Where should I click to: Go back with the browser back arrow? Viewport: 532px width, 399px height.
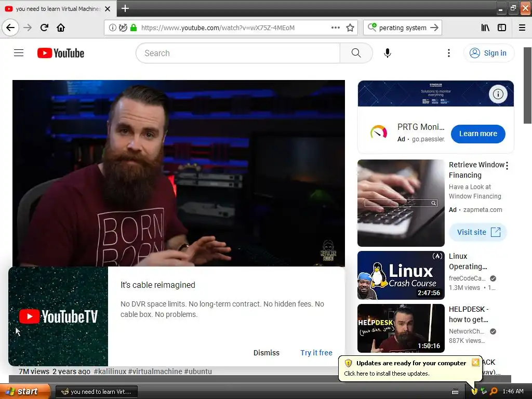[x=10, y=28]
